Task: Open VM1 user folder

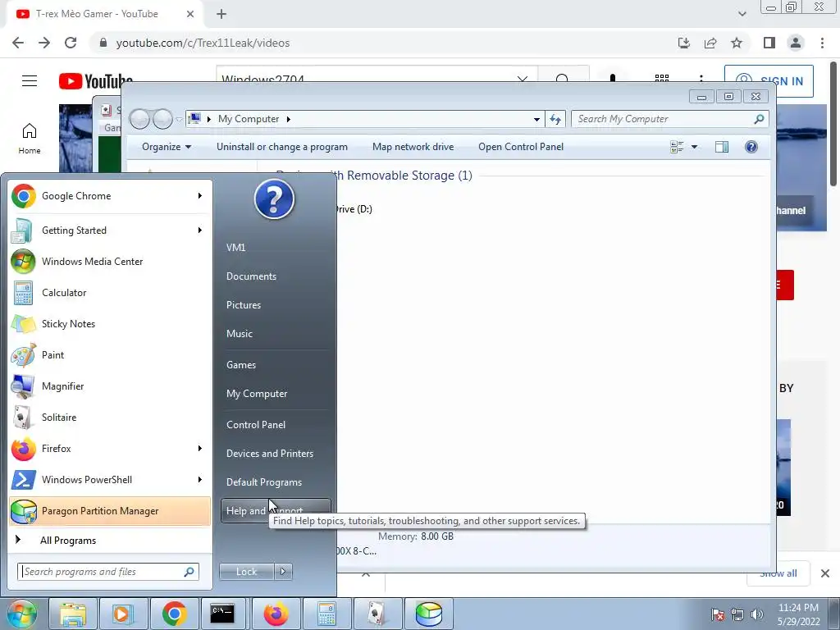Action: pos(276,248)
